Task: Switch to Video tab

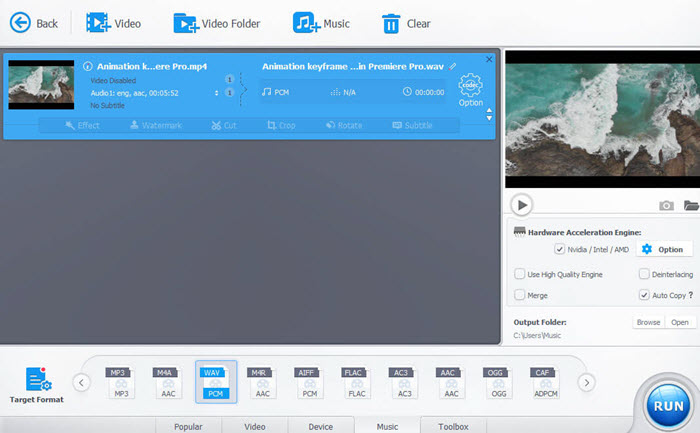Action: point(254,426)
